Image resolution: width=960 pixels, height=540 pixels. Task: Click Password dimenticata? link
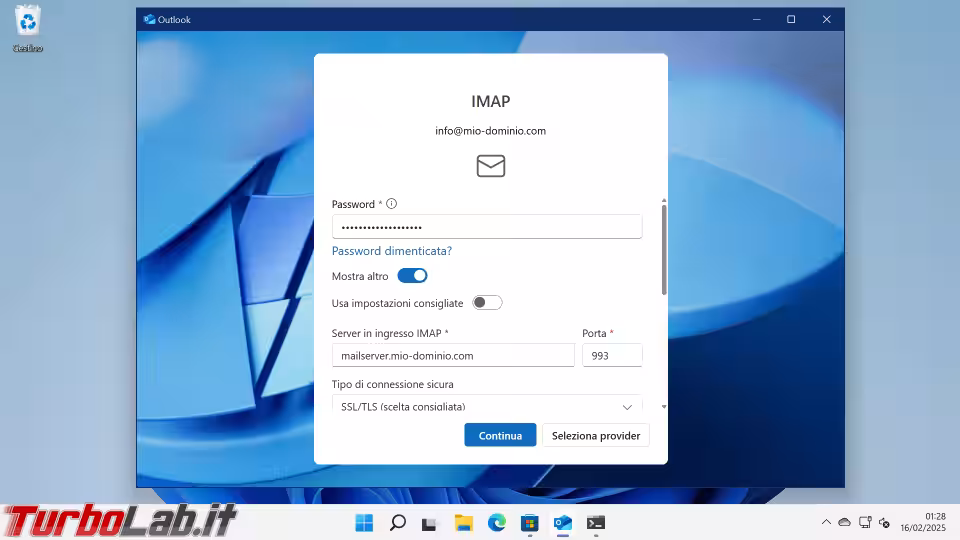(392, 251)
